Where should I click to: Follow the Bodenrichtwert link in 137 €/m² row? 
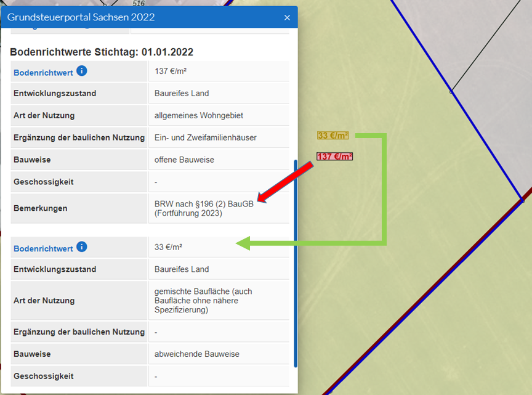[x=43, y=73]
